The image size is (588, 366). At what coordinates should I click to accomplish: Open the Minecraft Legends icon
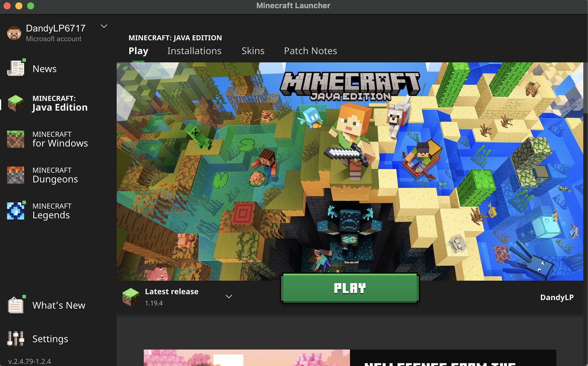(x=16, y=211)
